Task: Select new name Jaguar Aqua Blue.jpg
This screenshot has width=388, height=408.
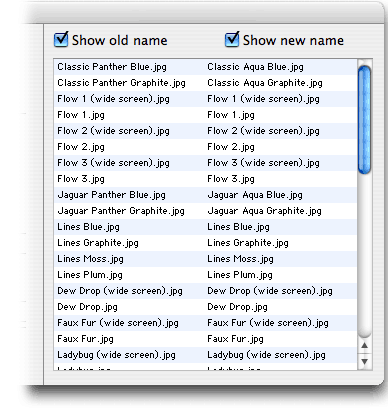Action: [x=255, y=195]
